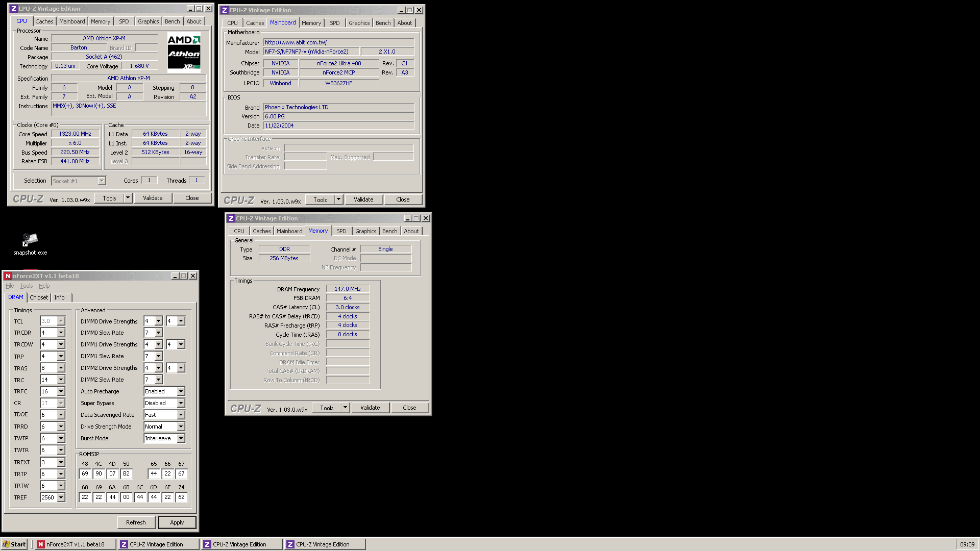980x551 pixels.
Task: Open the Windows Start button
Action: 14,544
